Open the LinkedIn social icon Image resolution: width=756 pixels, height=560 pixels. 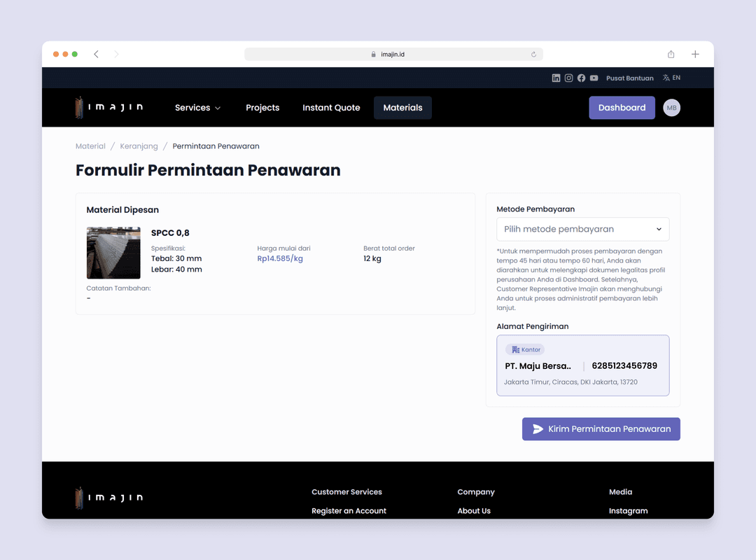tap(556, 78)
